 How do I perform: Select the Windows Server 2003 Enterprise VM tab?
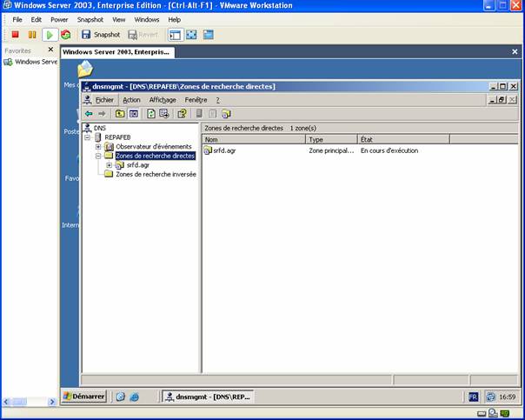pyautogui.click(x=117, y=52)
